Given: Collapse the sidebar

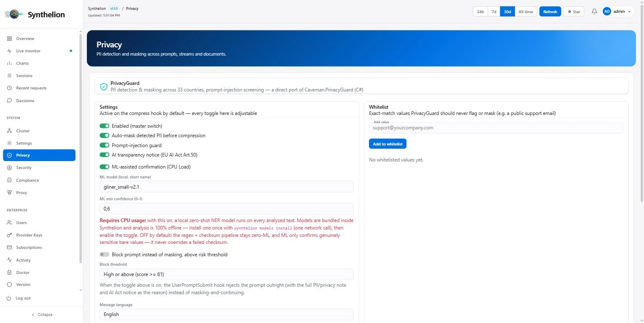Looking at the screenshot, I should 42,315.
